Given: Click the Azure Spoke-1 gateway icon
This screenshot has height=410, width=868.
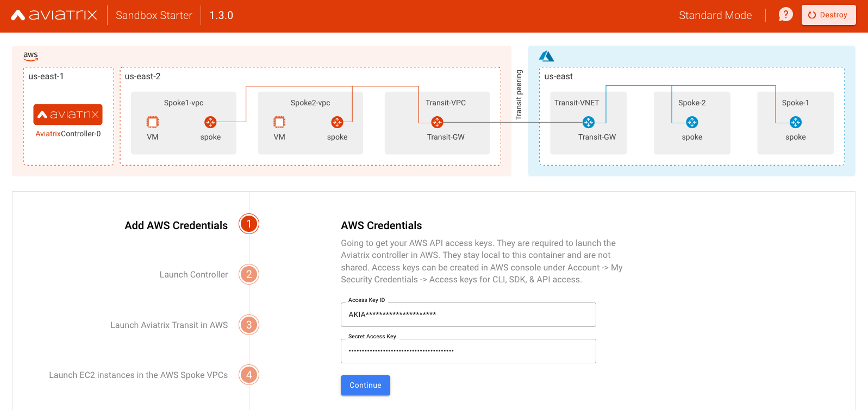Looking at the screenshot, I should coord(796,122).
